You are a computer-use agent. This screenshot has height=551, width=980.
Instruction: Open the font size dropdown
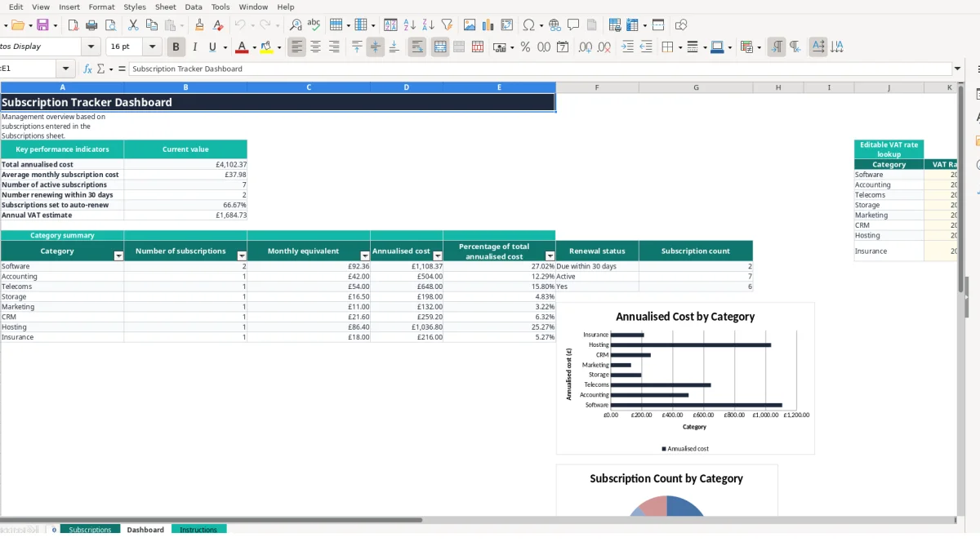coord(153,47)
